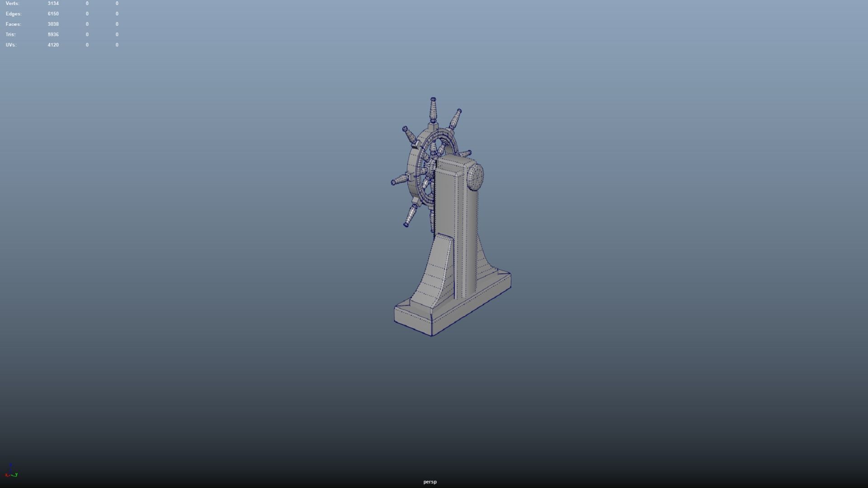
Task: Click the persp camera name label
Action: click(430, 482)
